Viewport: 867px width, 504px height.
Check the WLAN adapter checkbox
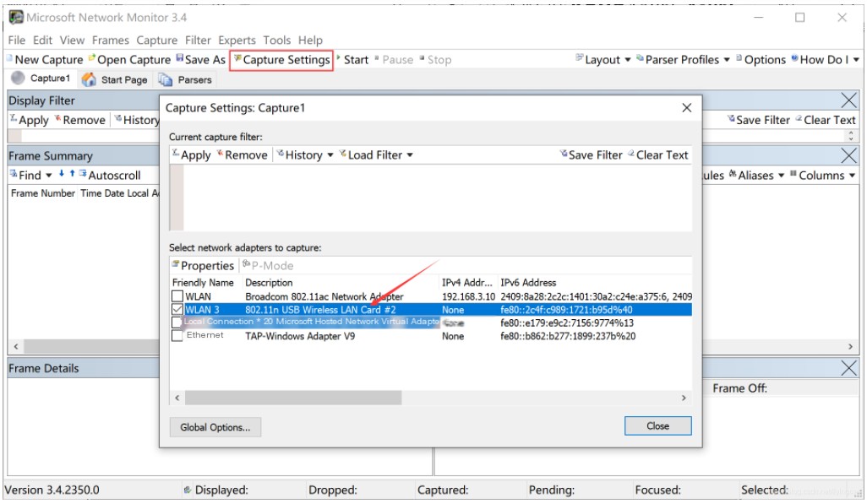click(x=177, y=296)
